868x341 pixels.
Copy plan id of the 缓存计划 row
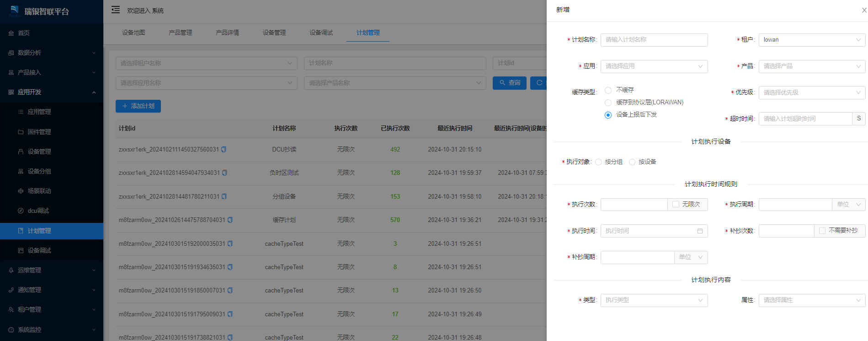[230, 220]
